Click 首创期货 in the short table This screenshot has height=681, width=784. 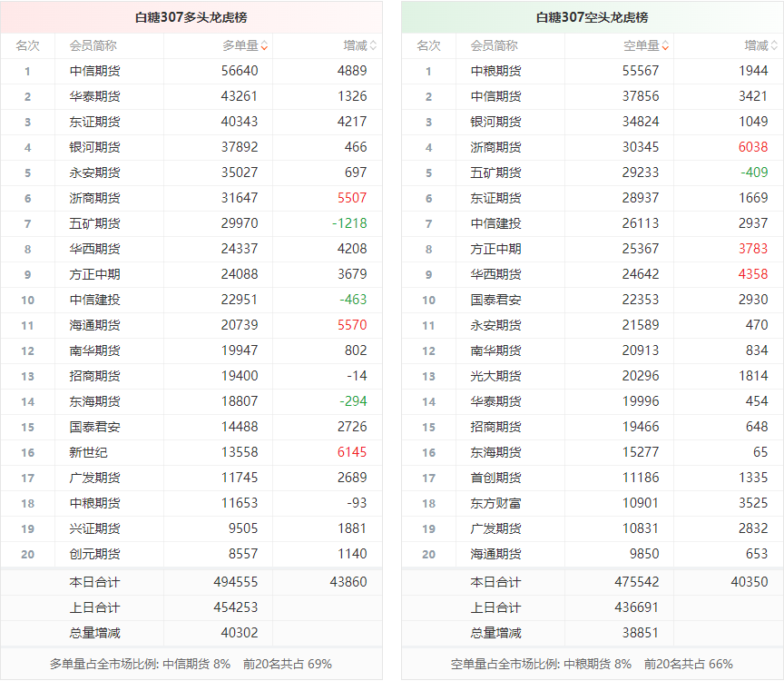(495, 478)
